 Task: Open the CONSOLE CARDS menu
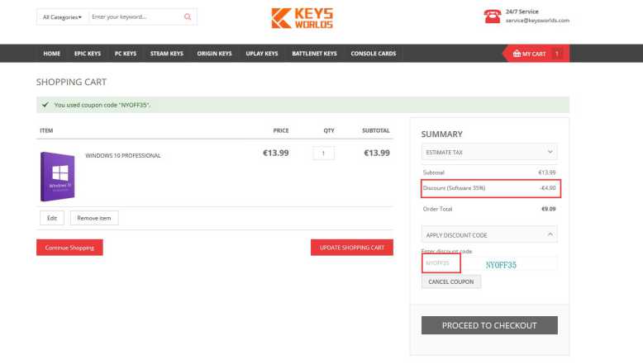pyautogui.click(x=374, y=54)
